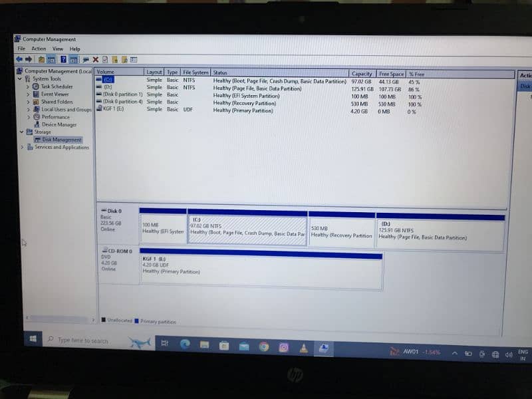Click the Properties checkmark page toolbar icon
Image resolution: width=532 pixels, height=399 pixels.
coord(105,60)
